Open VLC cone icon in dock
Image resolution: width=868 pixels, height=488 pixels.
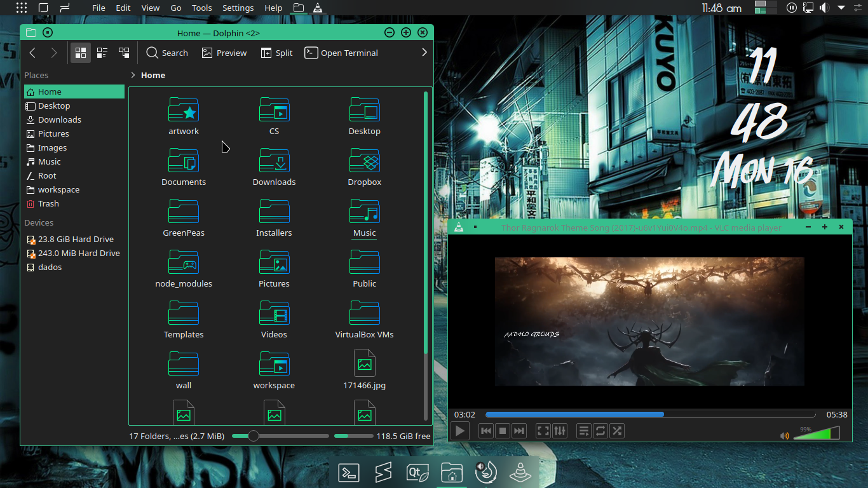click(x=520, y=472)
